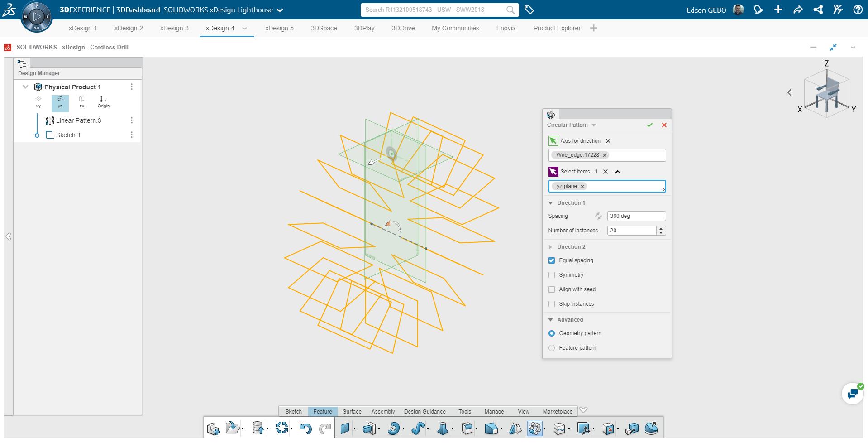Remove the Wire_edge.17228 chip
The image size is (868, 443).
coord(605,155)
